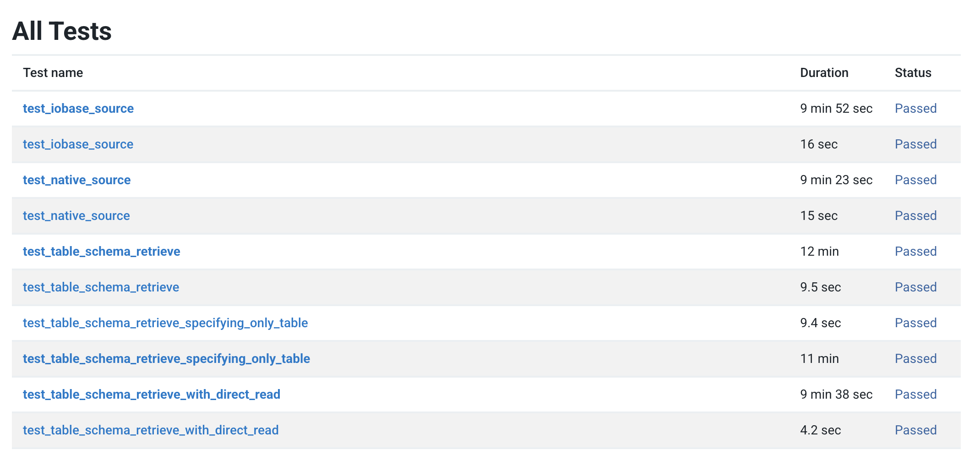Open test_table_schema_retrieve_with_direct_read lasting 4.2 sec
The height and width of the screenshot is (461, 980).
pos(151,430)
